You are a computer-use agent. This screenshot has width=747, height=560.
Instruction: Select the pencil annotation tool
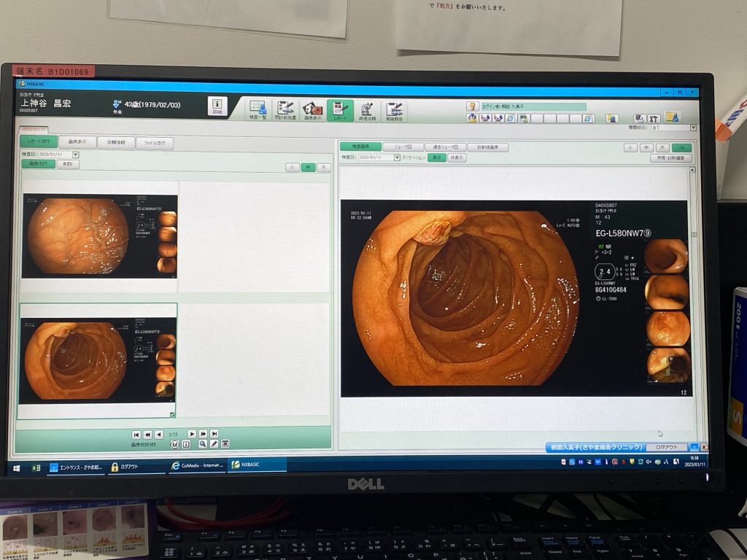coord(214,444)
